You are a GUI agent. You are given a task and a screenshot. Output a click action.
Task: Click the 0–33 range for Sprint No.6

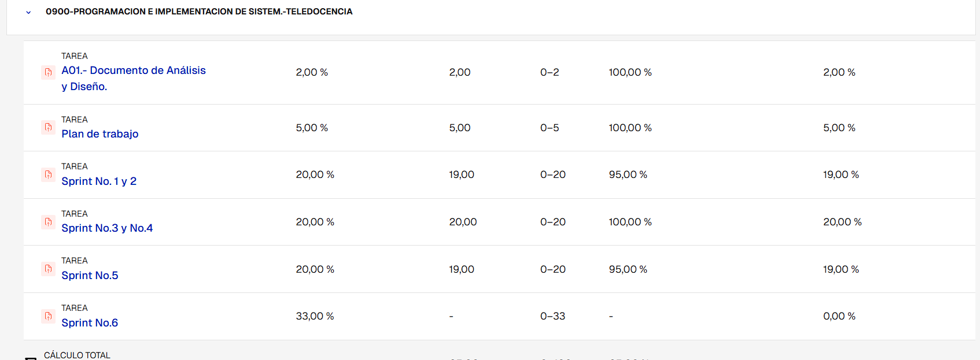point(552,316)
